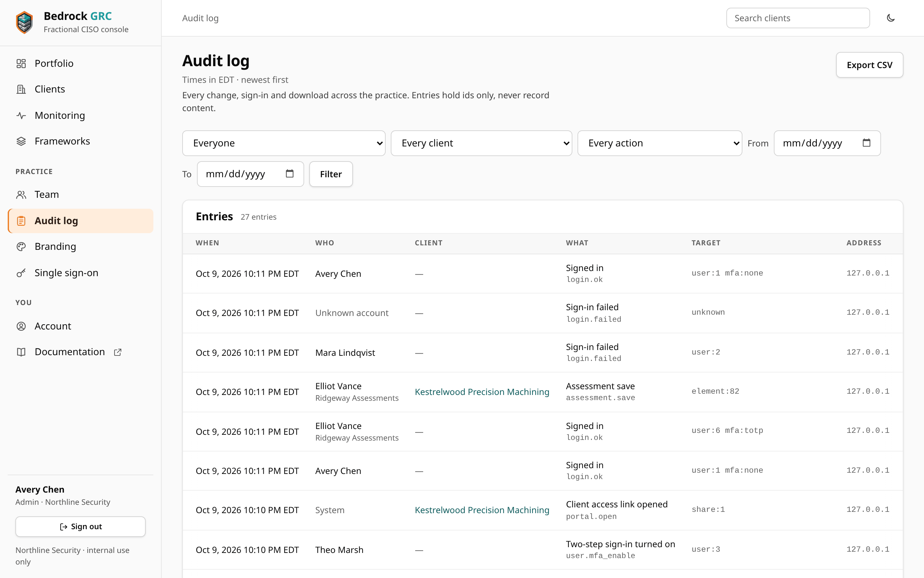Expand the Every client filter dropdown

(481, 143)
